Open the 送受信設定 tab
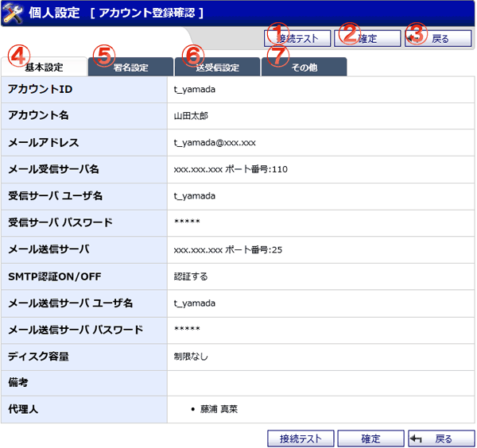 218,68
